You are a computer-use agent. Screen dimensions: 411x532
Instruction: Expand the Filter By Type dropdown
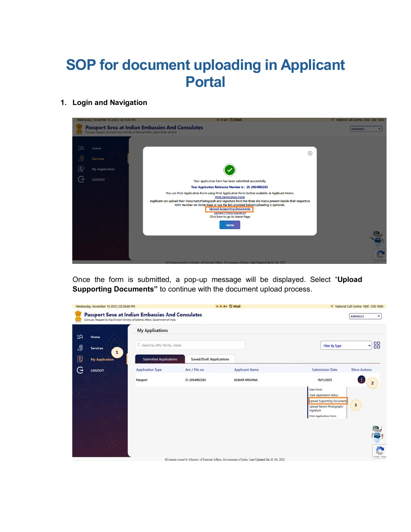tap(346, 345)
